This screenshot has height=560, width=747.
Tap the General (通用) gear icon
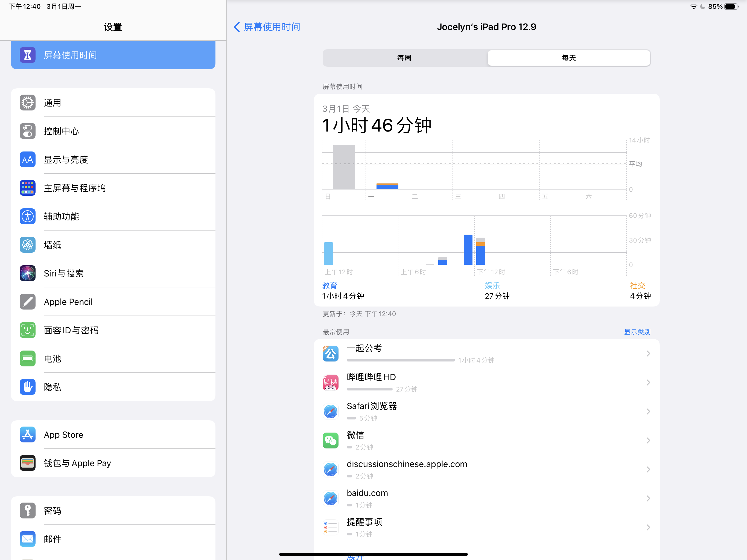27,103
